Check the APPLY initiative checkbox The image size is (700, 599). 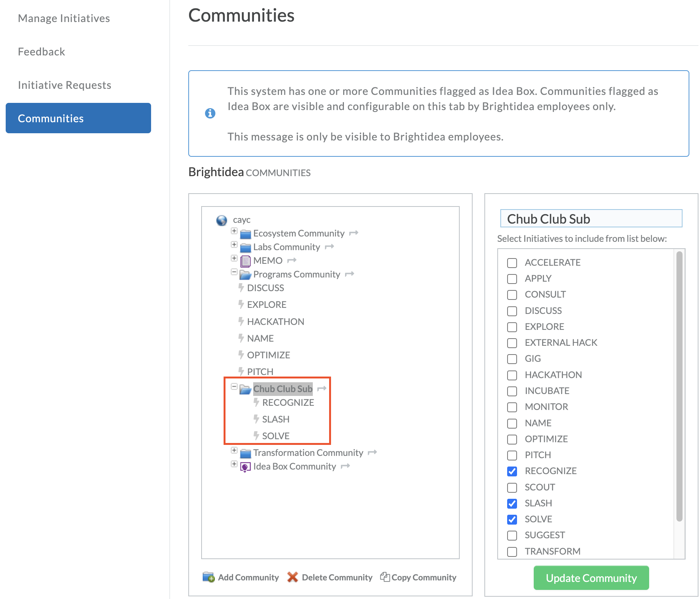pyautogui.click(x=512, y=279)
